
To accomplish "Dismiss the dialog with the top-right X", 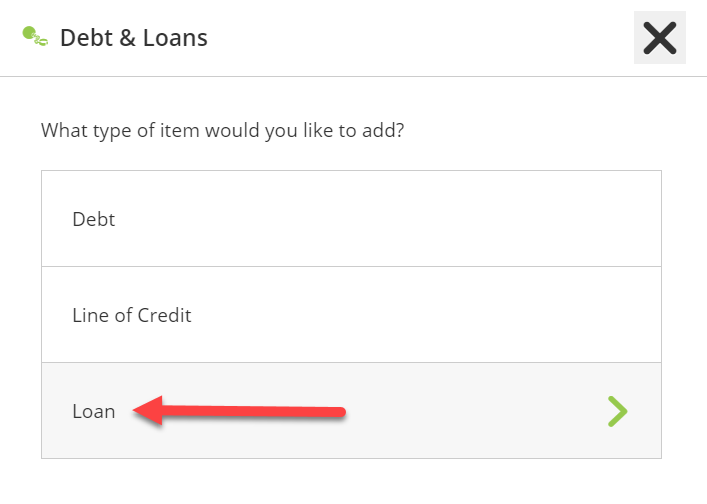I will click(x=659, y=38).
